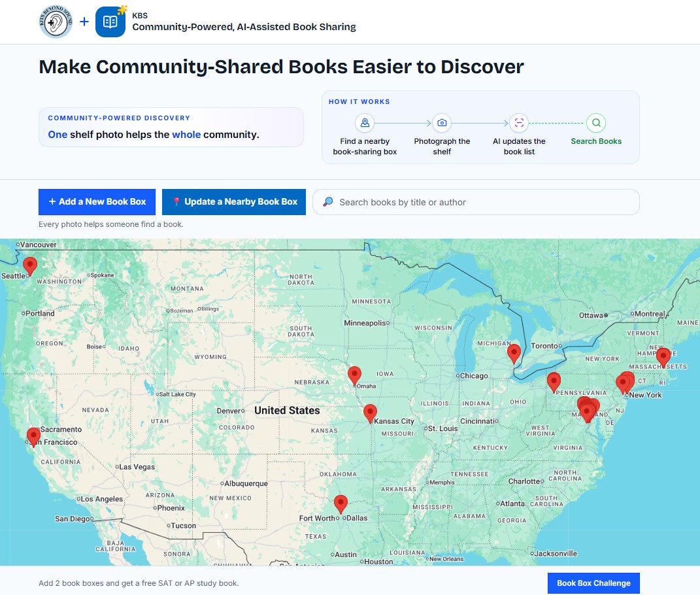Viewport: 700px width, 595px height.
Task: Click the 'COMMUNITY-POWERED DISCOVERY' label
Action: 119,118
